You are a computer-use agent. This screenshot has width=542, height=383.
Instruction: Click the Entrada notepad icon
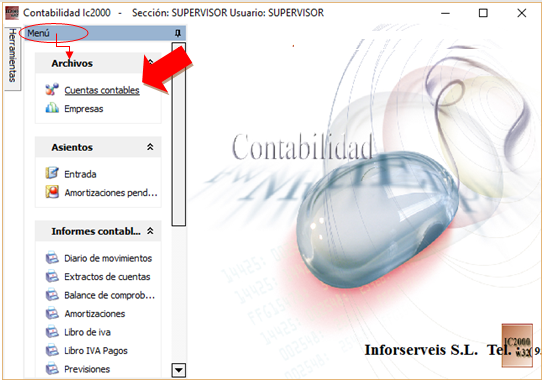point(52,173)
